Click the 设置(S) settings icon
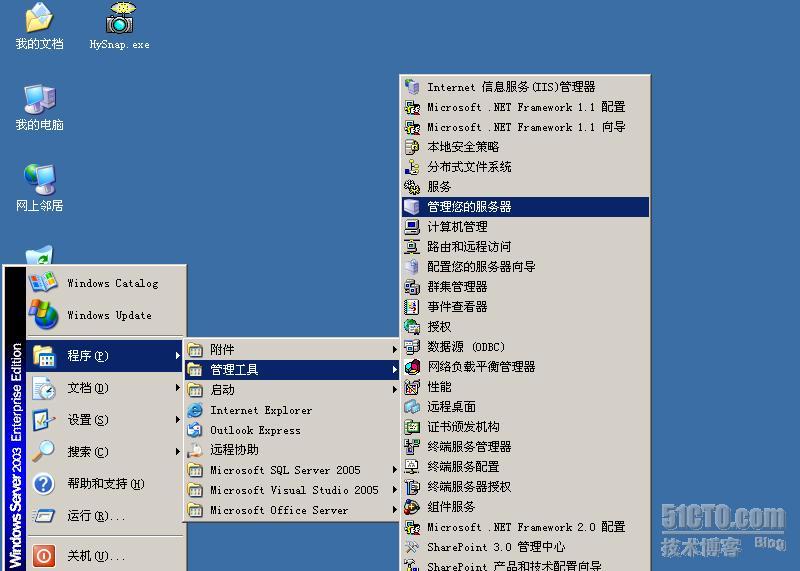800x571 pixels. [x=43, y=420]
